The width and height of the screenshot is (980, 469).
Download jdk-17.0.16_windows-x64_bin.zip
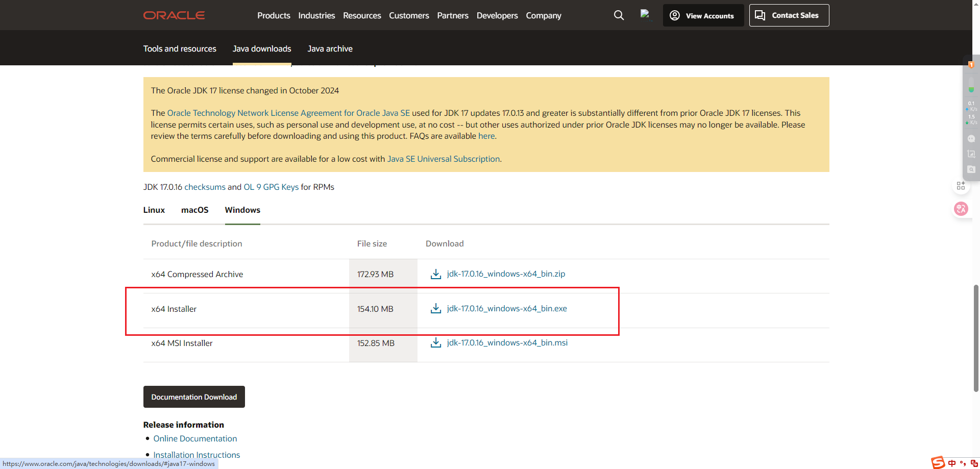[x=506, y=274]
